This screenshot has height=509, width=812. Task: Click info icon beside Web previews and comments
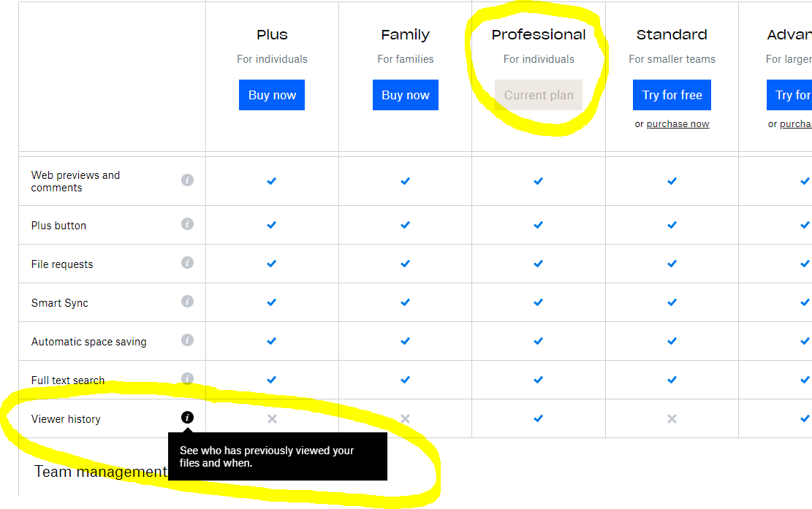[x=187, y=180]
